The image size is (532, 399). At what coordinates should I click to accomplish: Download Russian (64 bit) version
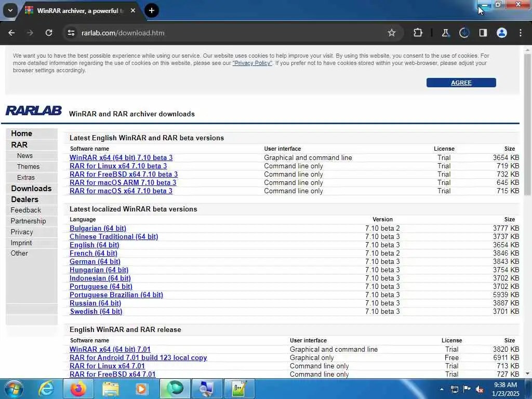pos(96,303)
